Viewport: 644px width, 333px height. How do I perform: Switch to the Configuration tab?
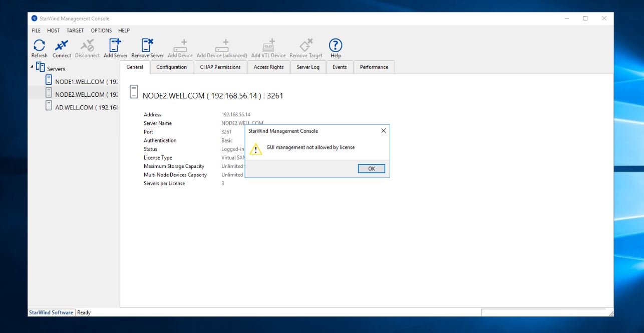tap(171, 67)
